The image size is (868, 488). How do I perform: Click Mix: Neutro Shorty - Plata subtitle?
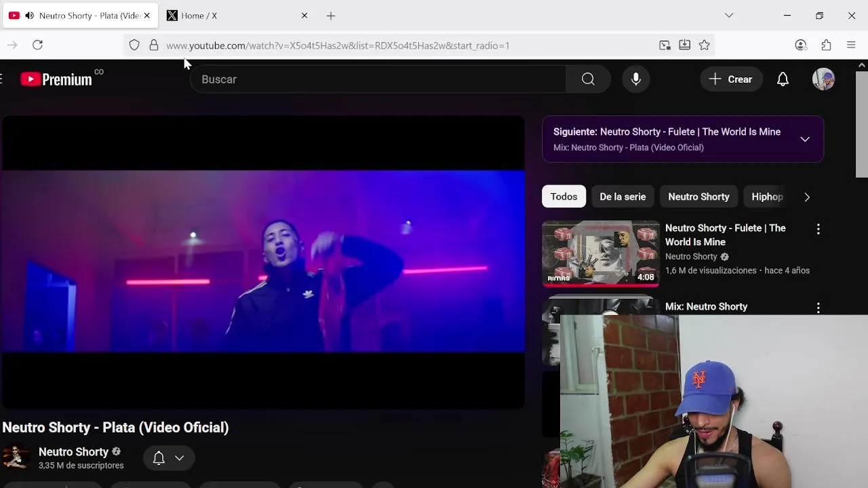(629, 148)
